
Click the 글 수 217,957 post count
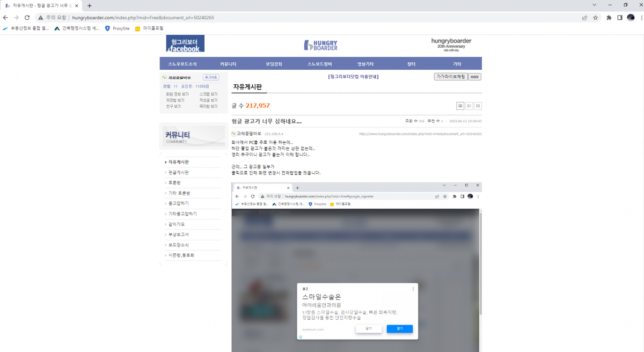251,106
